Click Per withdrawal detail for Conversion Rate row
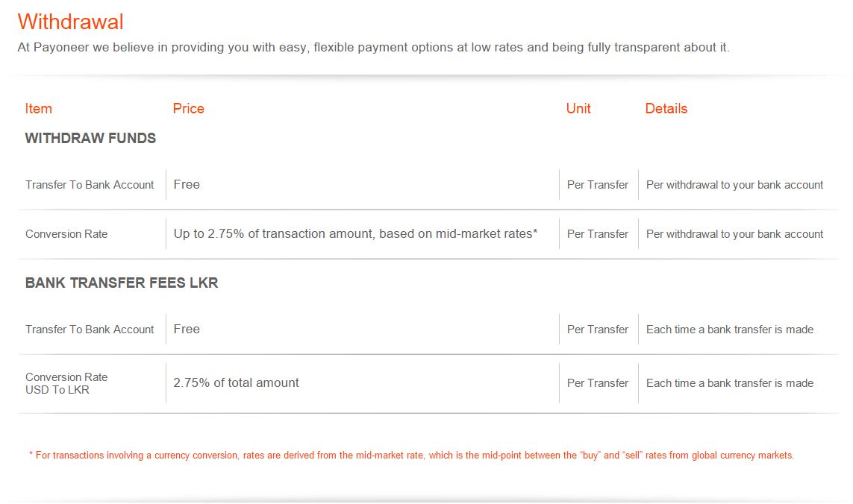This screenshot has width=853, height=504. coord(734,234)
